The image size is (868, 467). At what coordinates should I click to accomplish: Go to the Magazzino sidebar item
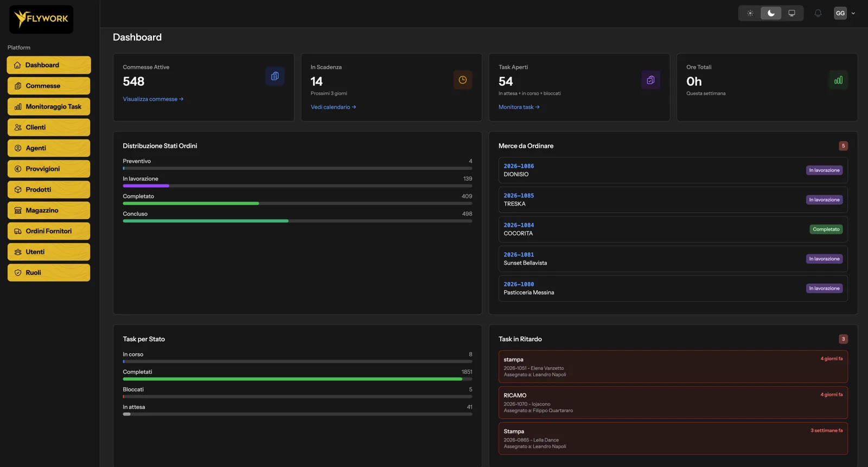point(49,210)
